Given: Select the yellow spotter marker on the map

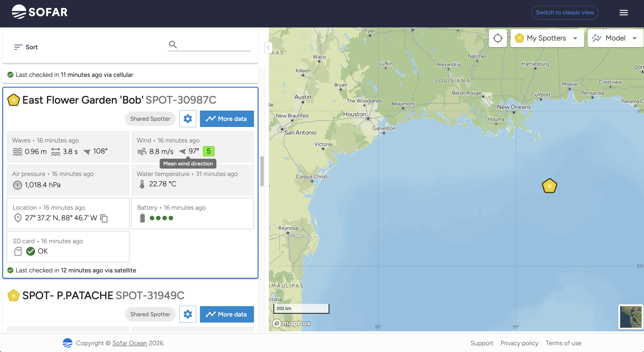Looking at the screenshot, I should point(549,185).
